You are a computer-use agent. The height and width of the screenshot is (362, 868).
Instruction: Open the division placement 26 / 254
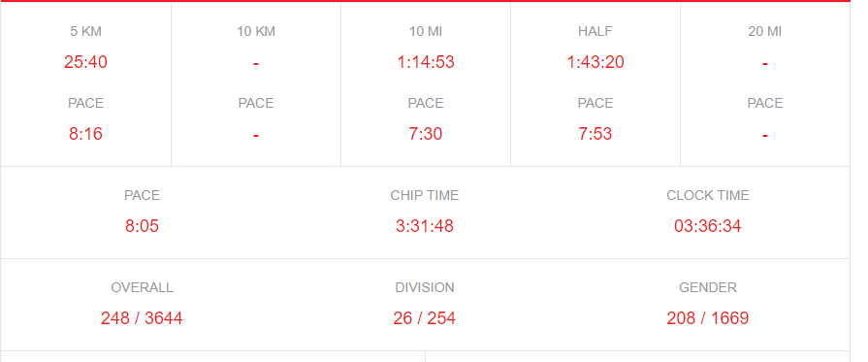425,318
